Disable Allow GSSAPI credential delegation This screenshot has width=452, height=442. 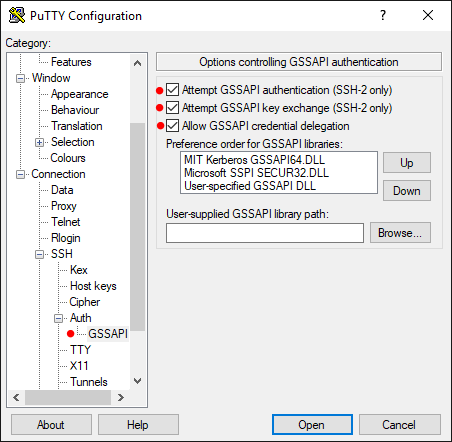tap(172, 126)
